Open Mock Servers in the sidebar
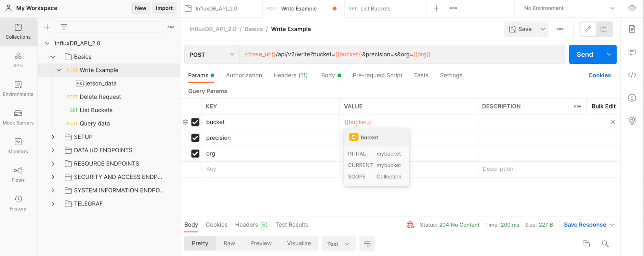Screen dimensions: 644x256 [x=18, y=118]
